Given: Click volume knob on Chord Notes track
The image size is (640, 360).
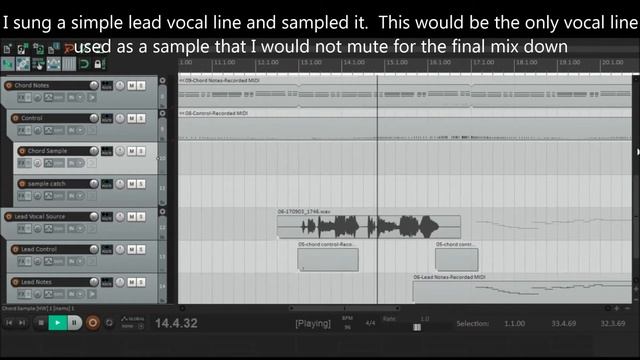Looking at the screenshot, I should 94,85.
